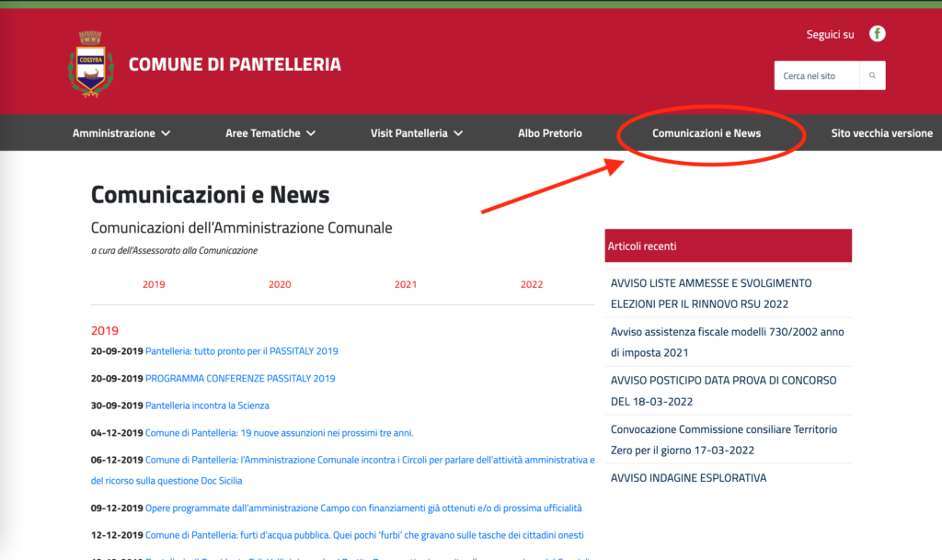Open the AVVISO INDAGINE ESPLORATIVA recent article
942x560 pixels.
[x=688, y=478]
